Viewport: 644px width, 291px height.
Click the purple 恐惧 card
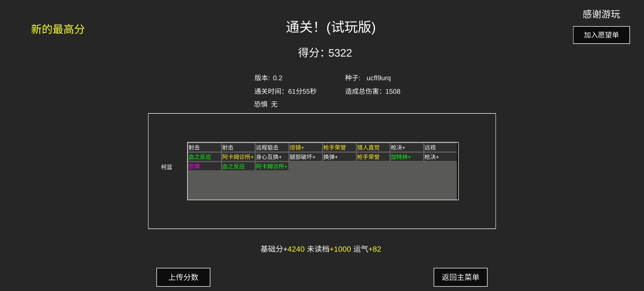(x=204, y=166)
